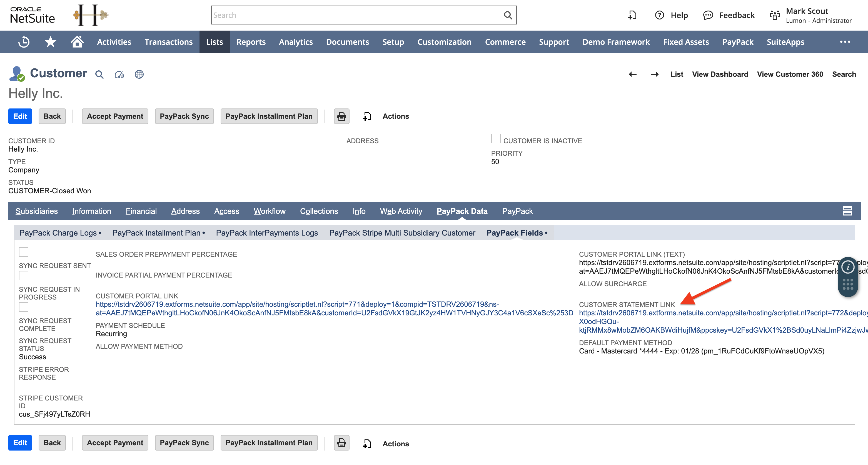The image size is (868, 465).
Task: Go to Home via house icon
Action: (x=77, y=42)
